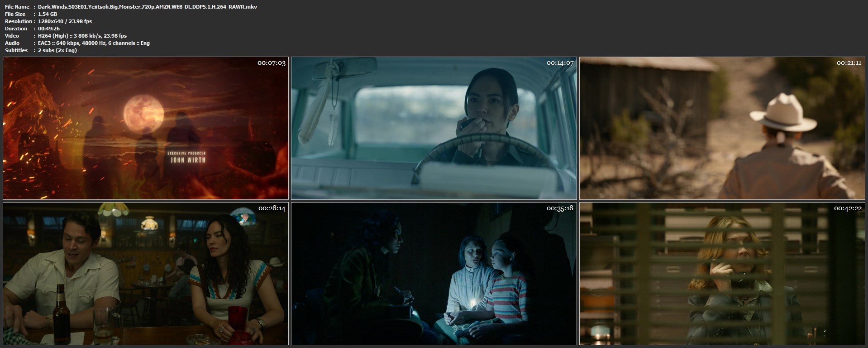868x348 pixels.
Task: Select the EAC3 audio info line
Action: [94, 43]
